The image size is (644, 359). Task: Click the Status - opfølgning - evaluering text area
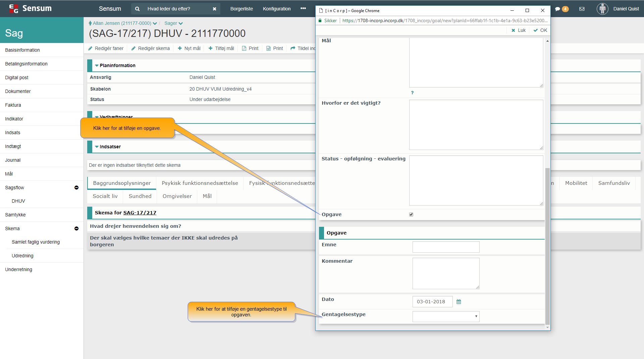[476, 181]
